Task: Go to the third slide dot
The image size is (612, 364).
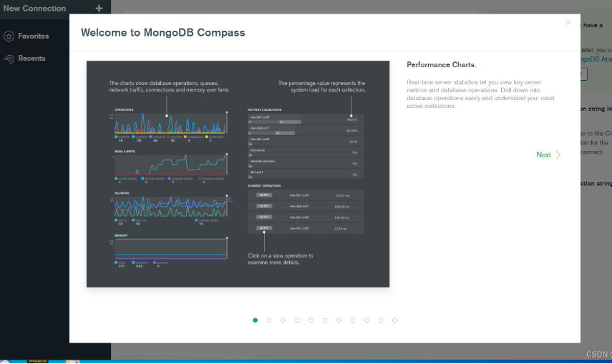Action: click(x=283, y=320)
